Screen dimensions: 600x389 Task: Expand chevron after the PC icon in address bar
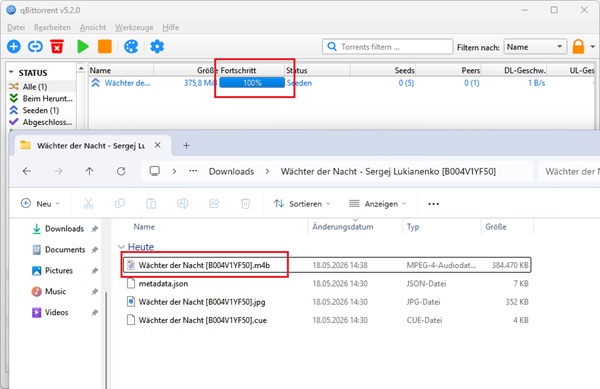(x=174, y=171)
